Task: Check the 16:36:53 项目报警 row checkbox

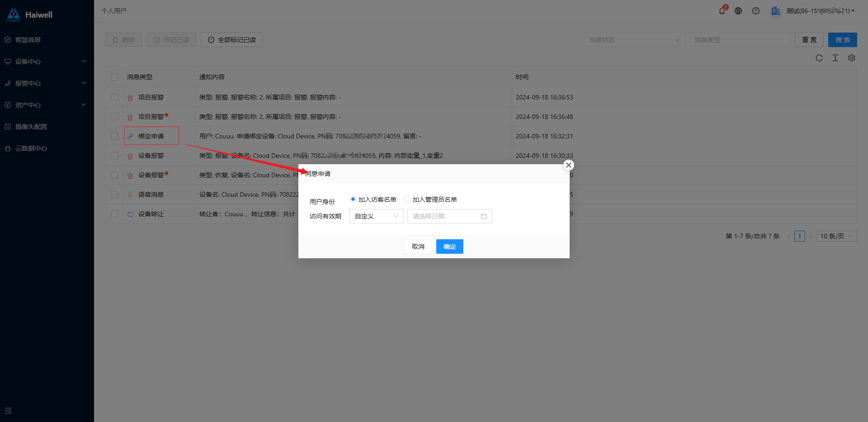Action: pyautogui.click(x=114, y=97)
